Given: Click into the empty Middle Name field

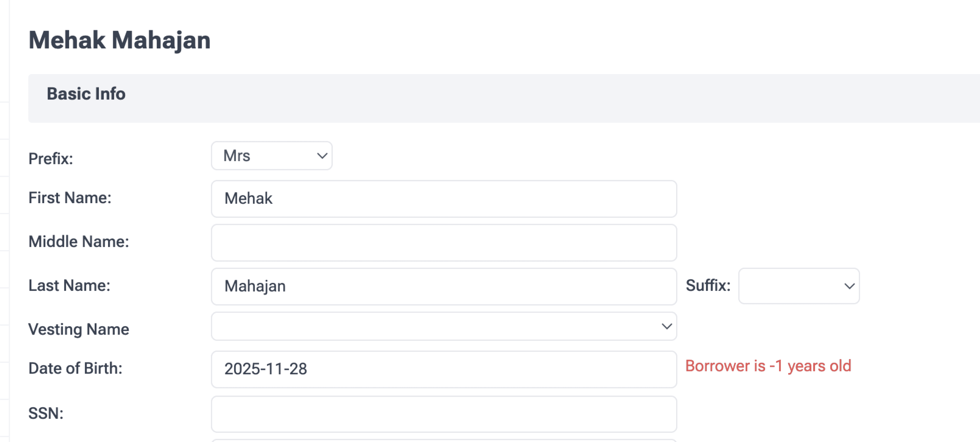Looking at the screenshot, I should 444,243.
